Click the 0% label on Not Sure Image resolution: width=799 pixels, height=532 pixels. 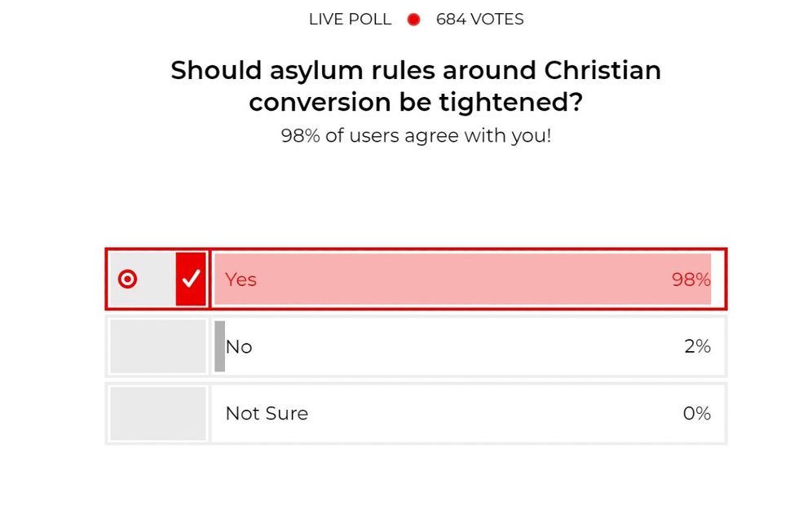[697, 413]
